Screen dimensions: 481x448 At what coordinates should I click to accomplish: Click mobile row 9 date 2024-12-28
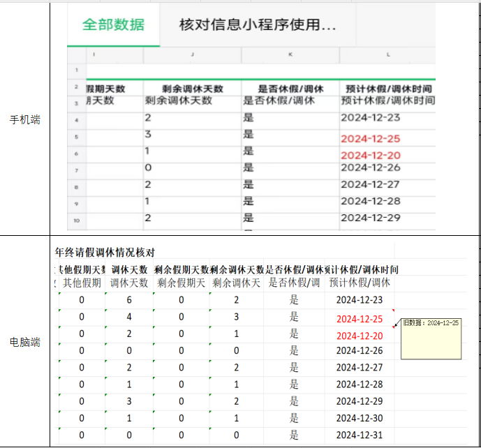click(371, 201)
